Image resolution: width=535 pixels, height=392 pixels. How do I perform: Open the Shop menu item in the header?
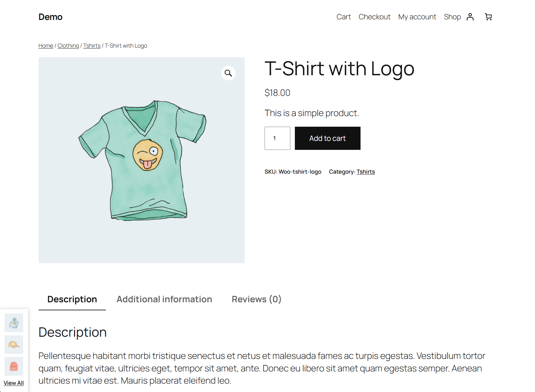(x=452, y=17)
